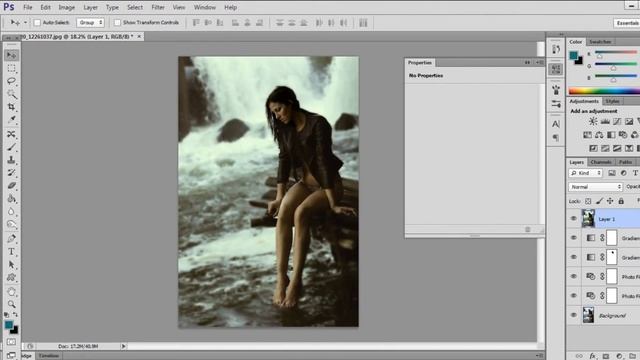Select the Zoom tool
640x360 pixels.
click(11, 304)
